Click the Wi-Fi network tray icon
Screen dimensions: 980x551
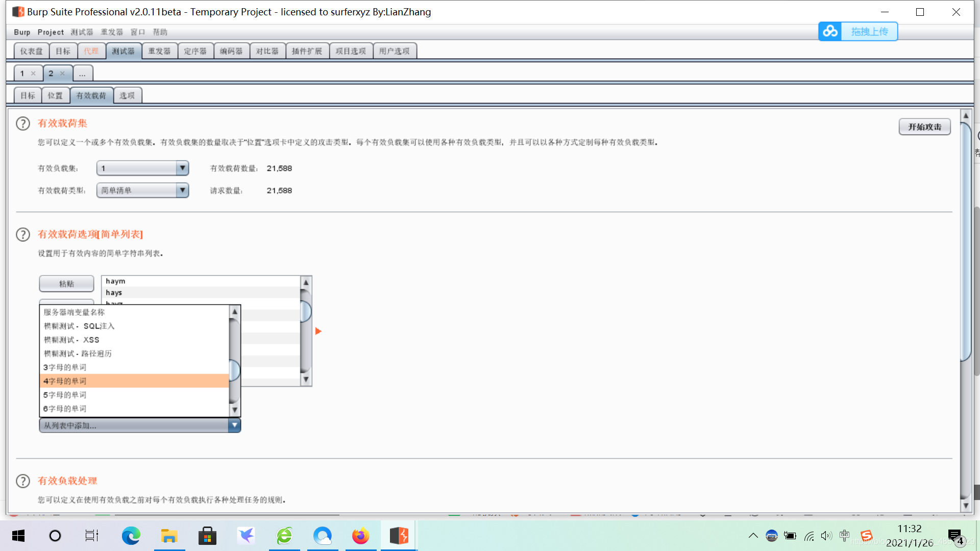click(809, 536)
